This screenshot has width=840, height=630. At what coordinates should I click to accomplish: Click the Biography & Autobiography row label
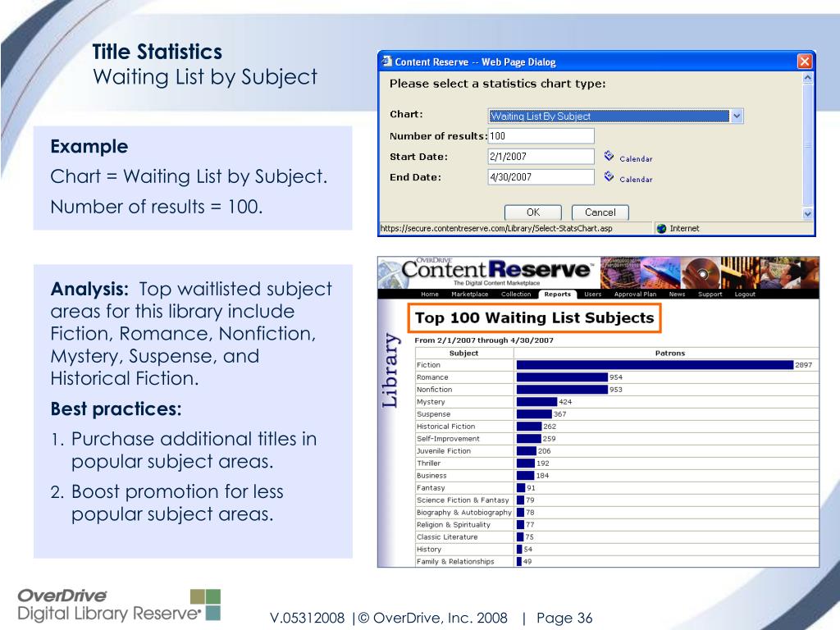(x=464, y=513)
